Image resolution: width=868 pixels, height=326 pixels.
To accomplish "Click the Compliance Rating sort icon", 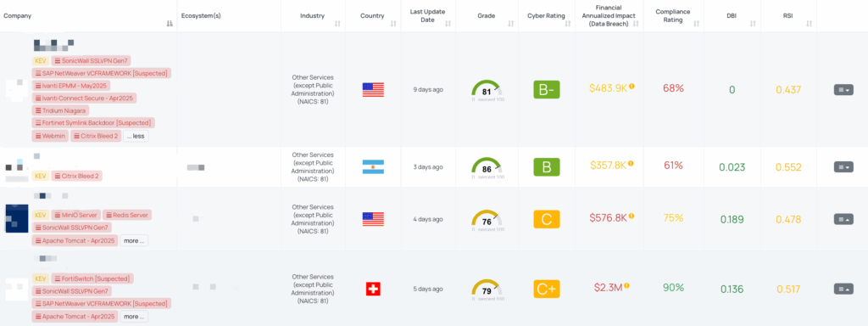I will 697,23.
